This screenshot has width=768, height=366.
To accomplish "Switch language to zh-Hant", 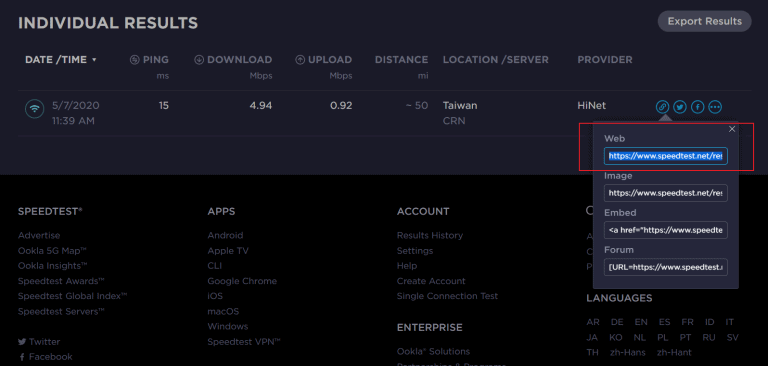I will point(674,353).
